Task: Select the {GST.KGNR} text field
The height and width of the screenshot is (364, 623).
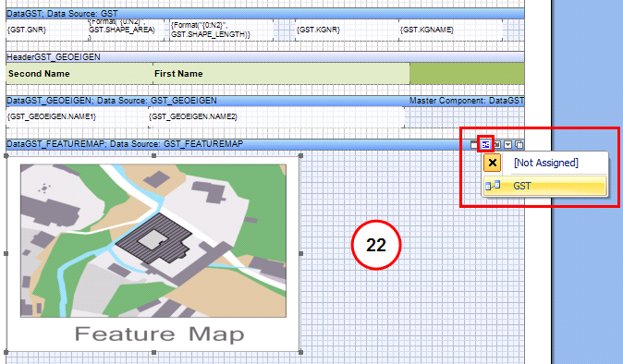Action: click(347, 30)
